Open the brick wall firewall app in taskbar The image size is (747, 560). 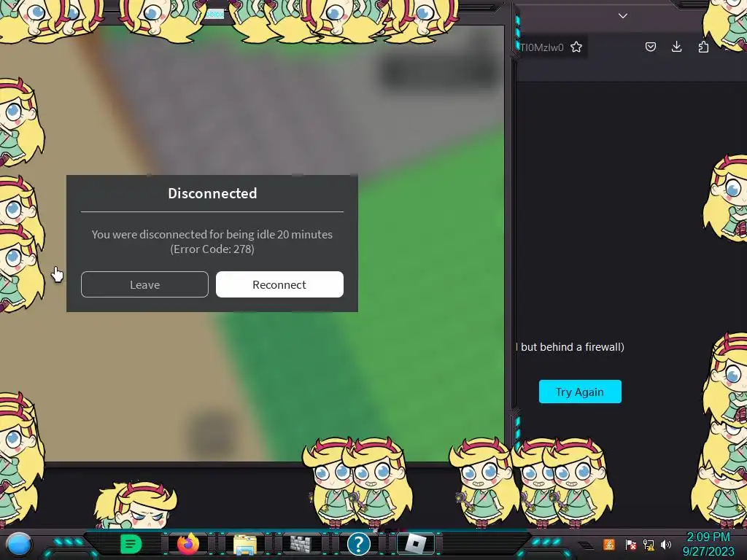click(x=301, y=544)
